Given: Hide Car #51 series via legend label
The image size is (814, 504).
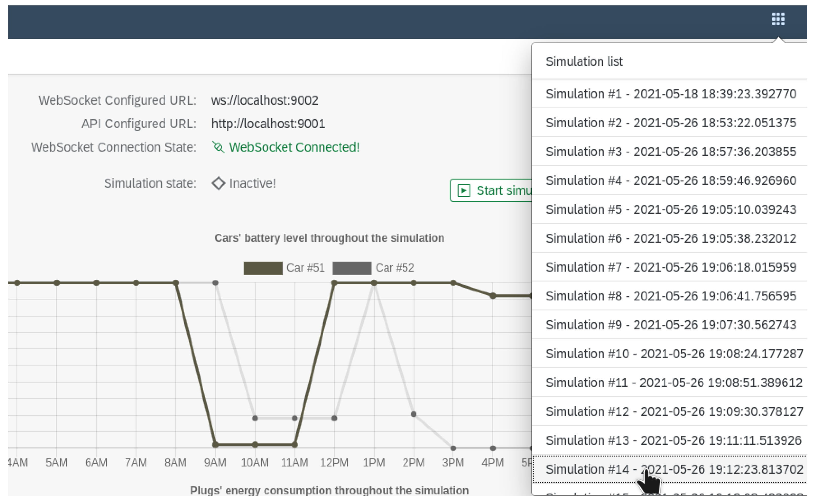Looking at the screenshot, I should (x=305, y=268).
